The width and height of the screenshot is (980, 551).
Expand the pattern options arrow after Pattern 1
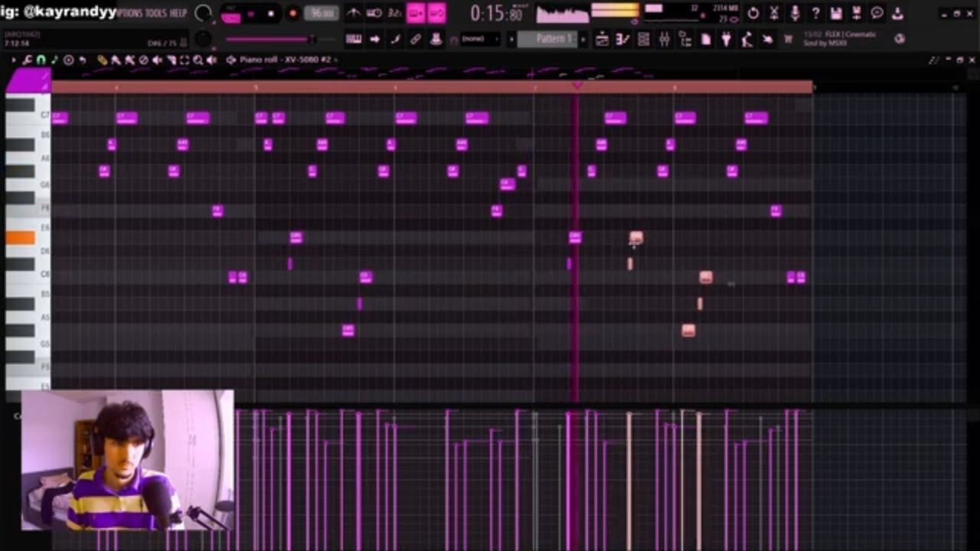(583, 39)
